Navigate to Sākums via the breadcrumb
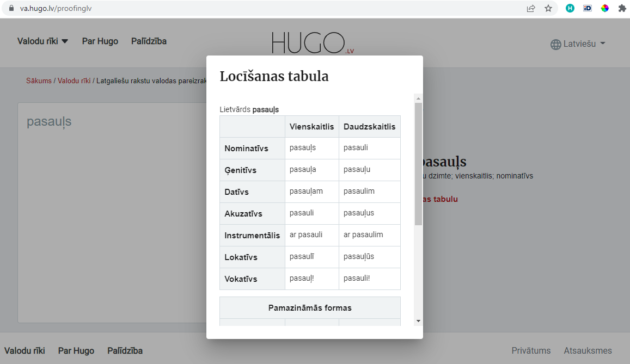Image resolution: width=630 pixels, height=364 pixels. [38, 81]
